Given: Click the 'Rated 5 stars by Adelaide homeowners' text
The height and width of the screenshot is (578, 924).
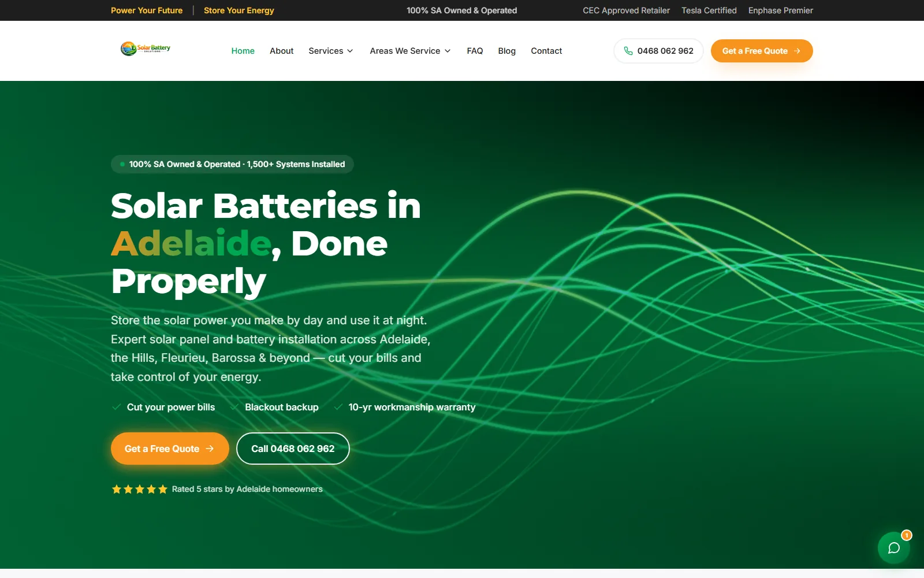Looking at the screenshot, I should click(247, 489).
